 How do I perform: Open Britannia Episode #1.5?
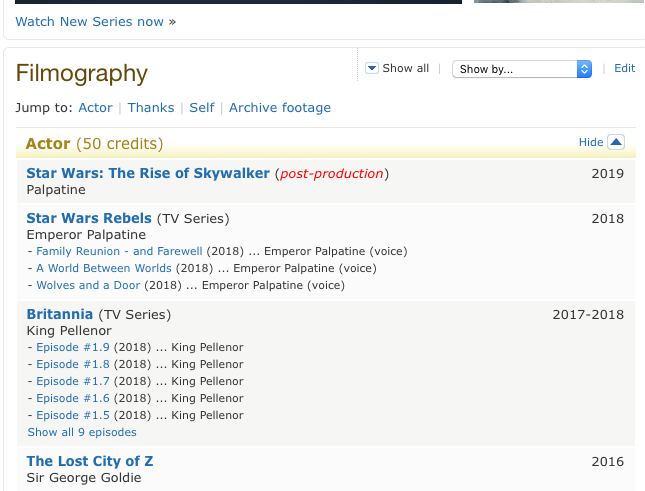point(73,415)
